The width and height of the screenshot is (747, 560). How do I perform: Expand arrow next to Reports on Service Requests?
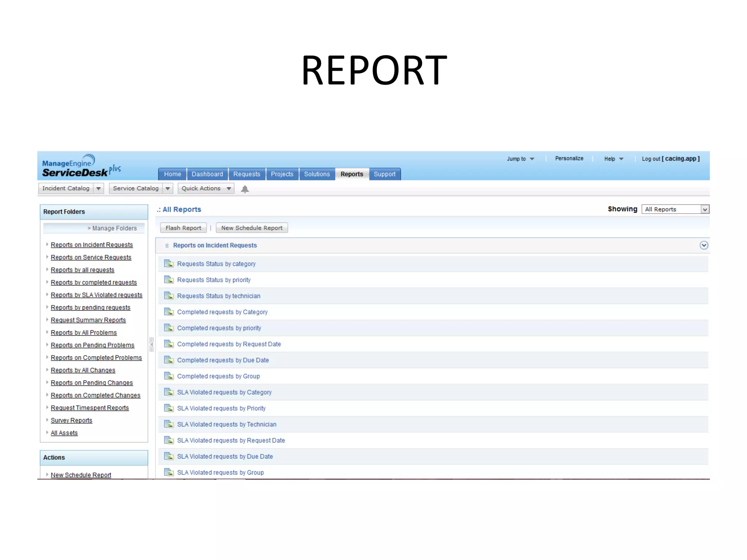47,257
